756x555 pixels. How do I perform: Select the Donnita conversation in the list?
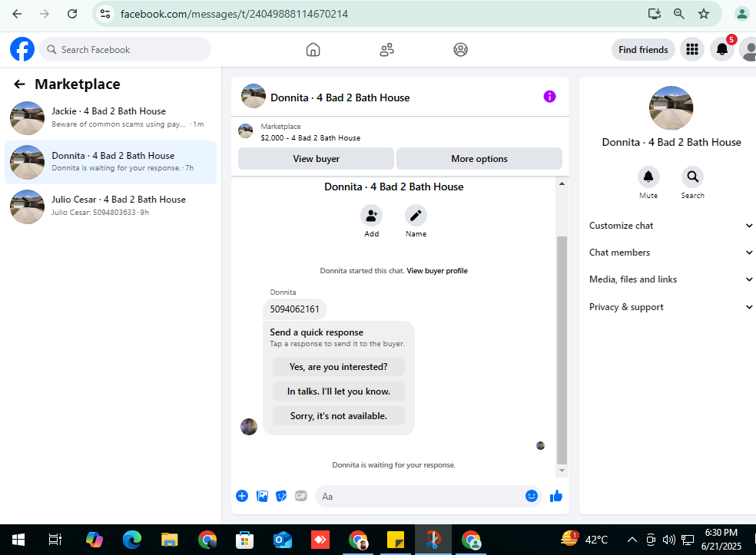pos(111,163)
